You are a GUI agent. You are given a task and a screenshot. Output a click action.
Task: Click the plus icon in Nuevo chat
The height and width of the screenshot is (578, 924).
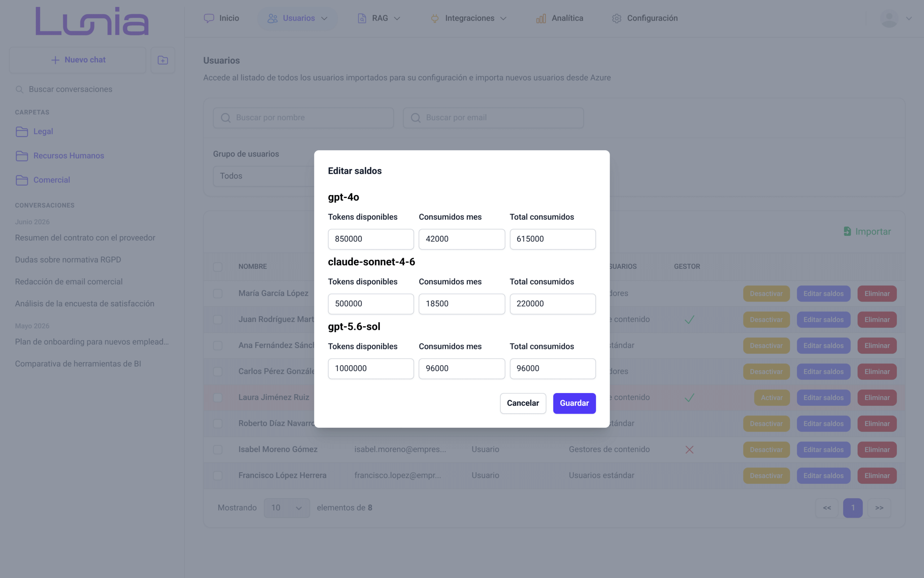click(55, 60)
